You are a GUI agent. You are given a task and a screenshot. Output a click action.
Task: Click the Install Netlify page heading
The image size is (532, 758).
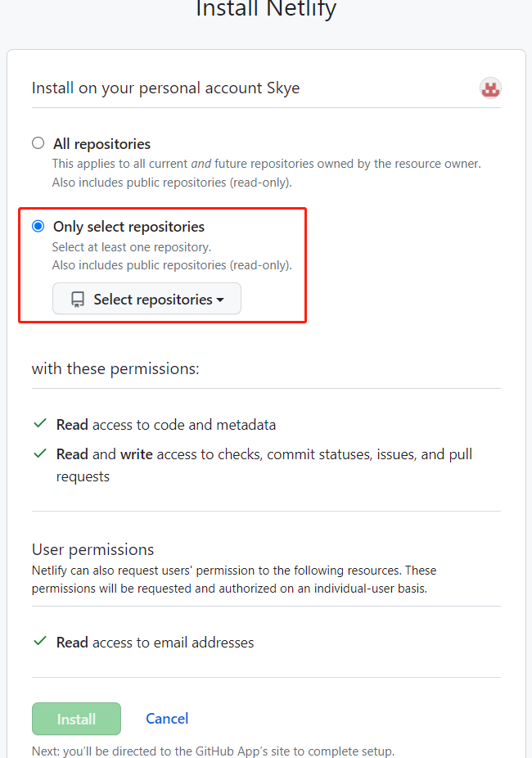pyautogui.click(x=266, y=10)
